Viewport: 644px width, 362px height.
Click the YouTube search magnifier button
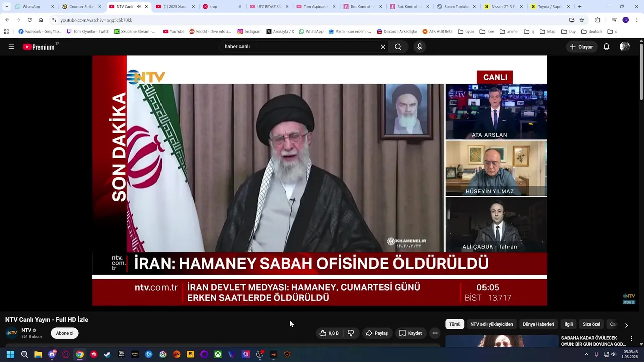(x=398, y=47)
